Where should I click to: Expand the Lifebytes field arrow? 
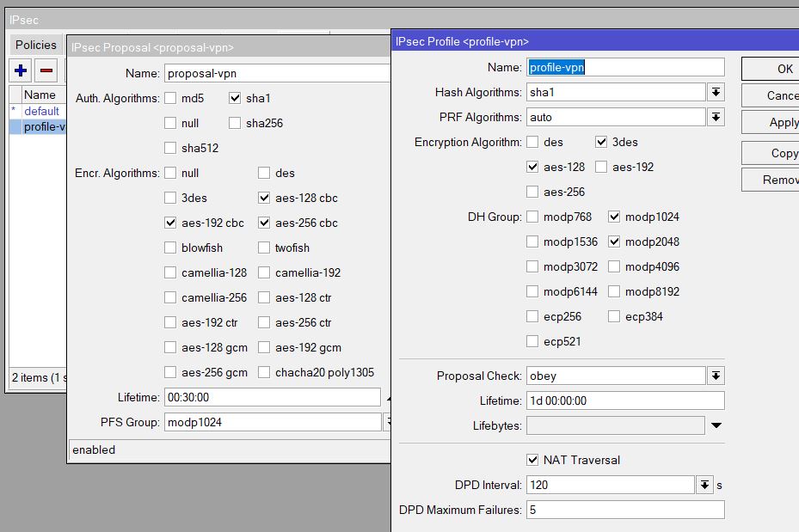[x=716, y=425]
